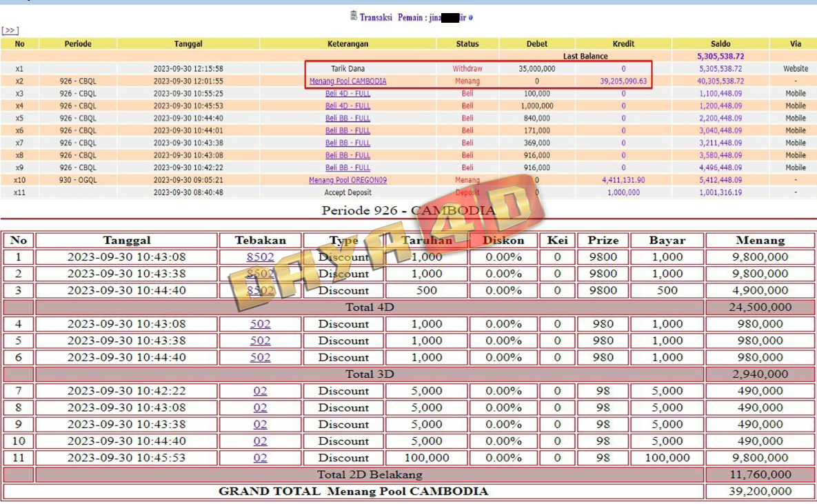Click the Tebakan header in lower table
Viewport: 817px width, 504px height.
click(260, 241)
